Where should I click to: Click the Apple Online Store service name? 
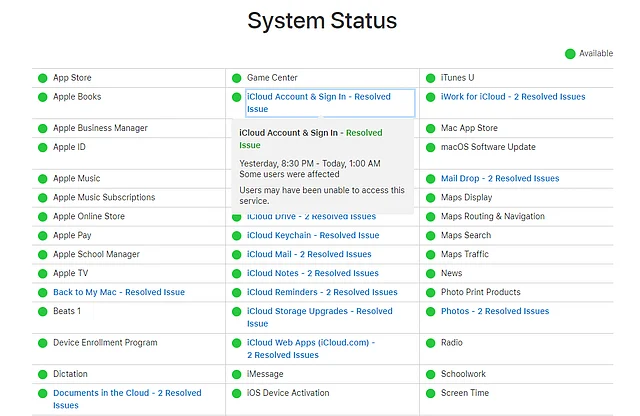pyautogui.click(x=89, y=216)
